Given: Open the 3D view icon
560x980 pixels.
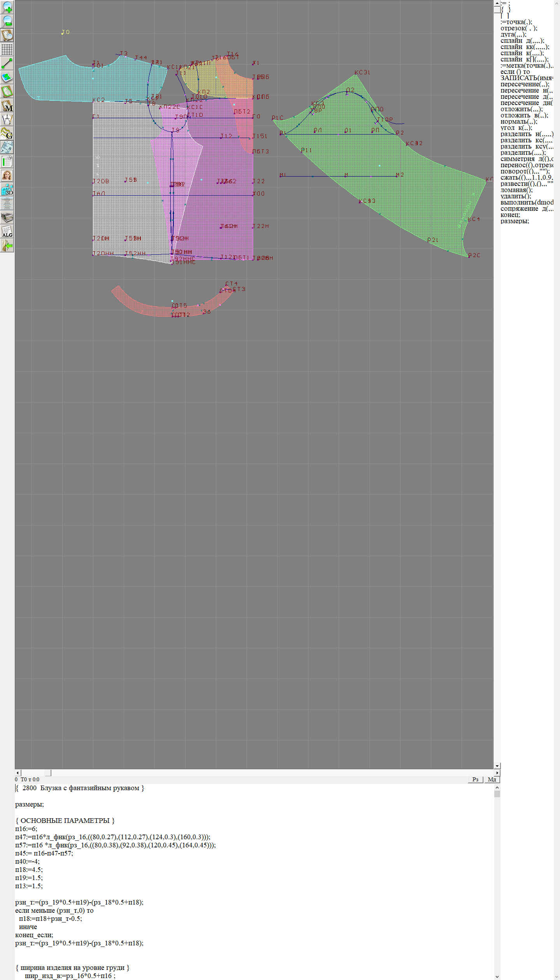Looking at the screenshot, I should 7,189.
